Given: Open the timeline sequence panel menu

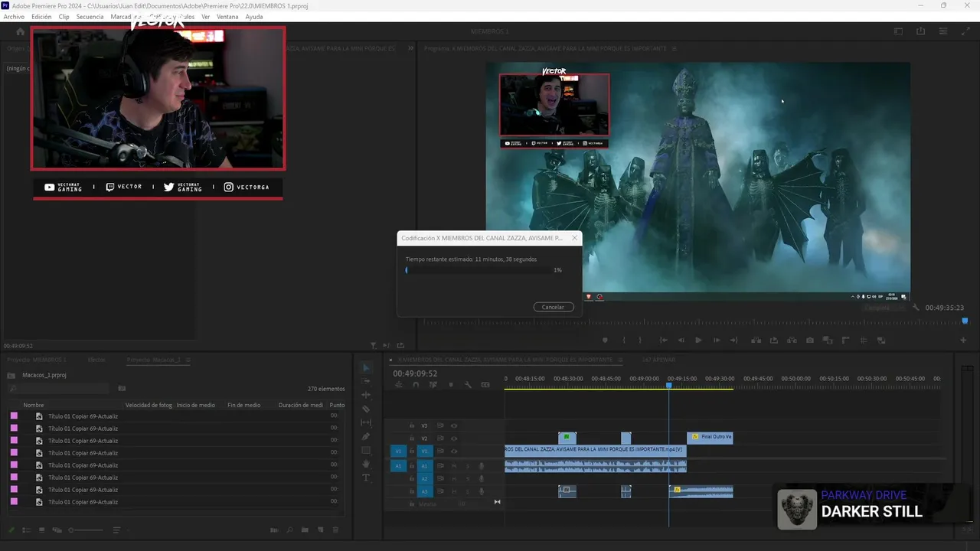Looking at the screenshot, I should [621, 360].
